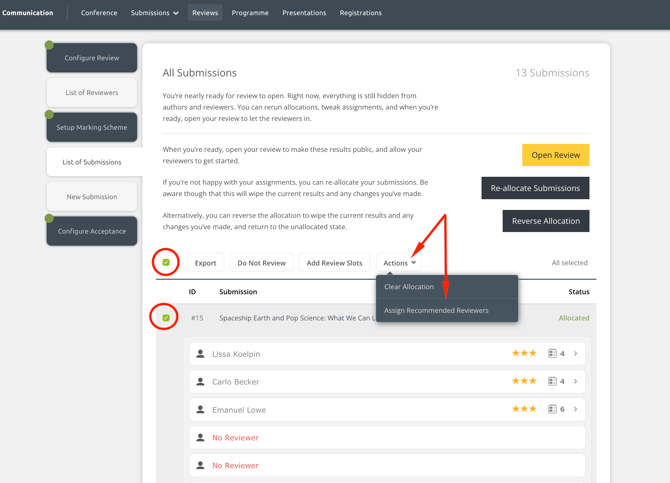Image resolution: width=670 pixels, height=483 pixels.
Task: Expand the Submissions menu in top navigation
Action: 155,13
